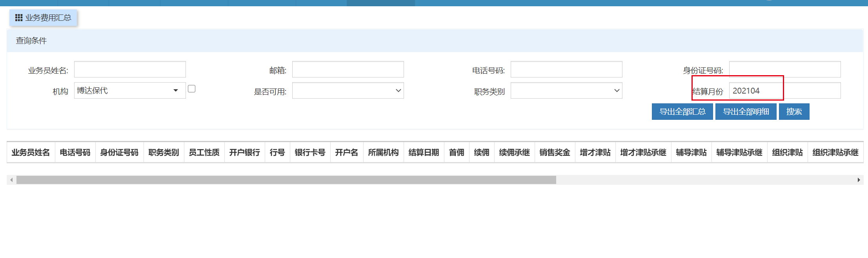Click the 组织津贴 column header
This screenshot has height=258, width=868.
tap(788, 152)
